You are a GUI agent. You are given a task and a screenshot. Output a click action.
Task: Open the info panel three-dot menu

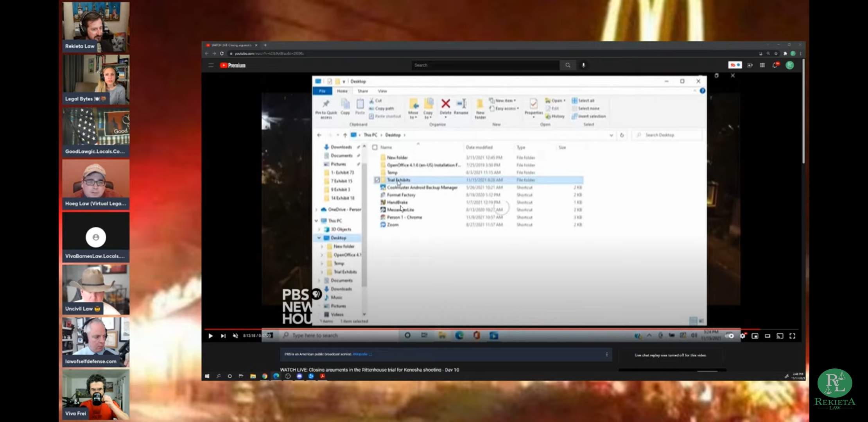[x=607, y=354]
